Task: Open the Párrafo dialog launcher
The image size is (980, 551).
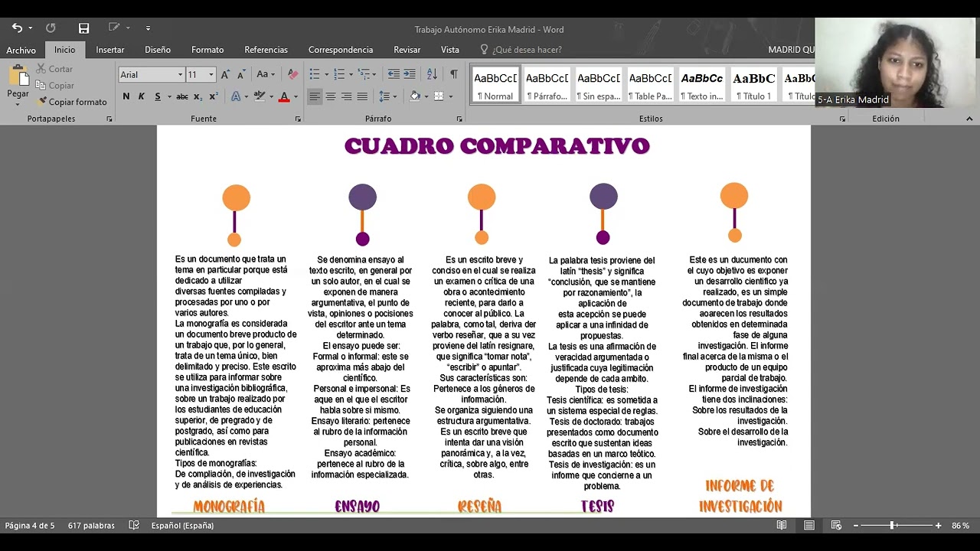Action: [x=459, y=119]
